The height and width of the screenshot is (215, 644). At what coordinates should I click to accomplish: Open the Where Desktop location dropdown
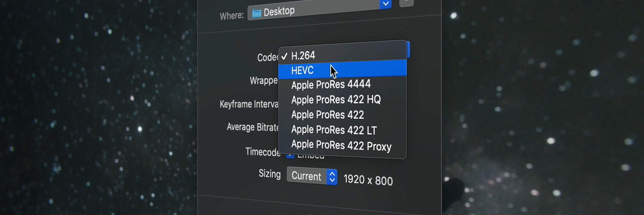tap(319, 9)
